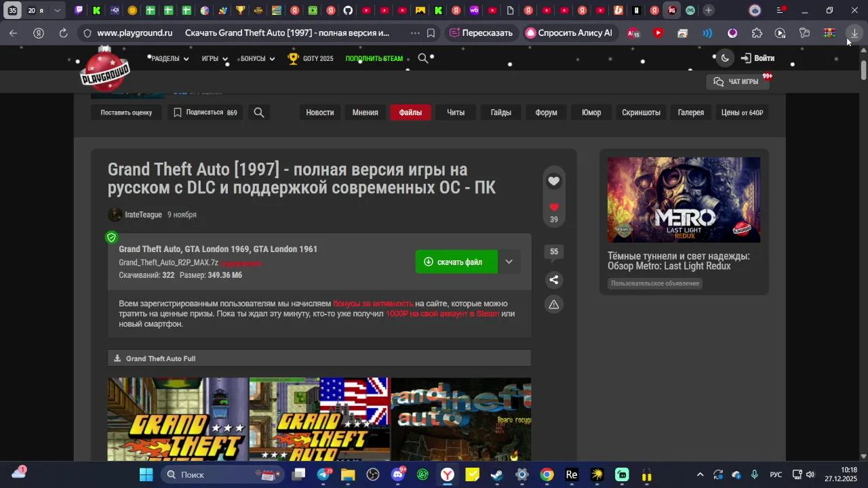Click the Playground logo

(105, 70)
